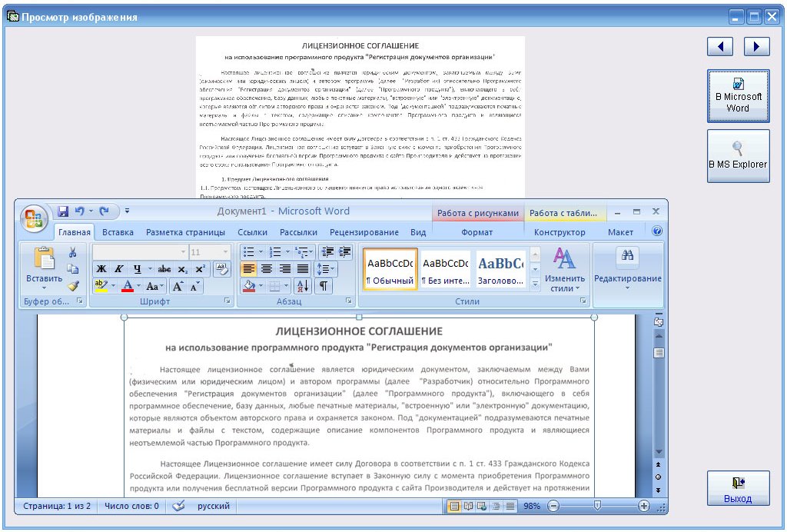Click the Paste clipboard icon
Image resolution: width=787 pixels, height=532 pixels.
[x=44, y=259]
